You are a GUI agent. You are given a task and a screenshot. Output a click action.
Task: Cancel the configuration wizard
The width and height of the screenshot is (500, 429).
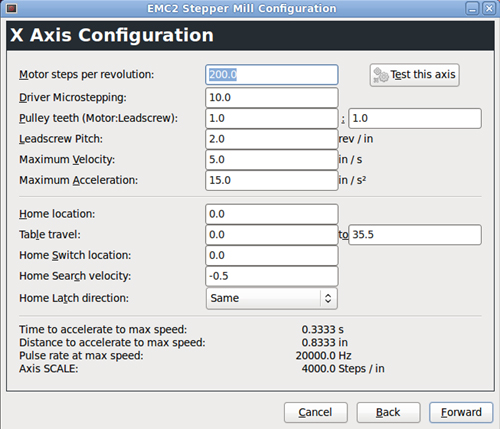pos(316,412)
